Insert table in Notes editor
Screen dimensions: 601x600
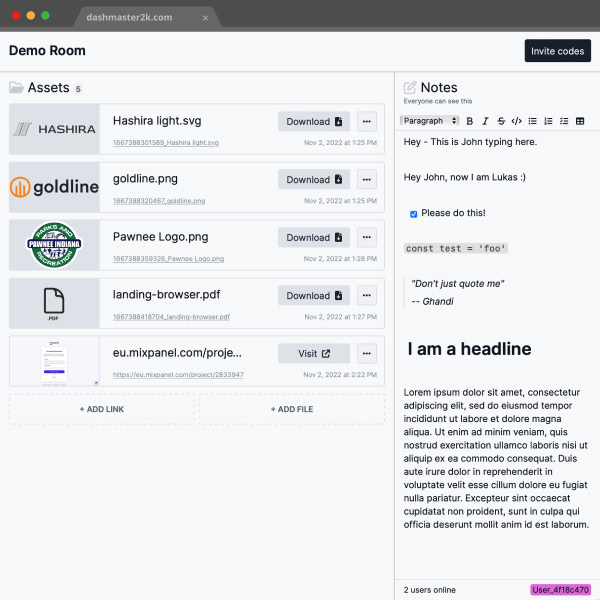click(580, 121)
